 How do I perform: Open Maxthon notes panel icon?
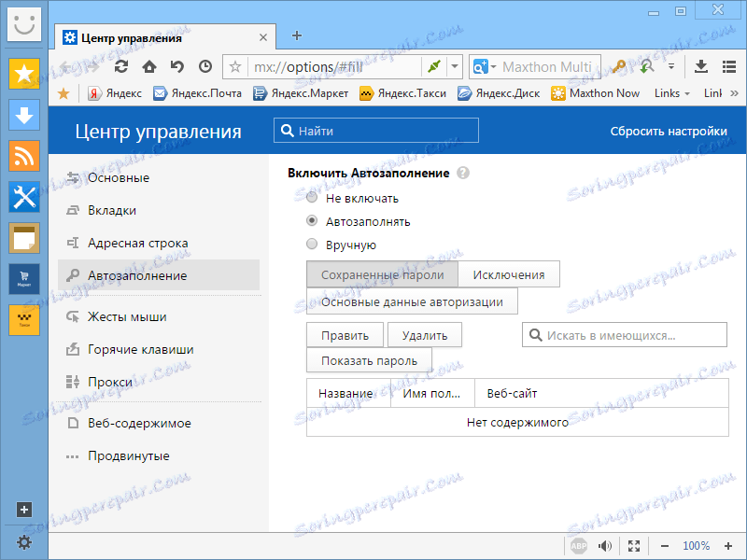click(23, 239)
